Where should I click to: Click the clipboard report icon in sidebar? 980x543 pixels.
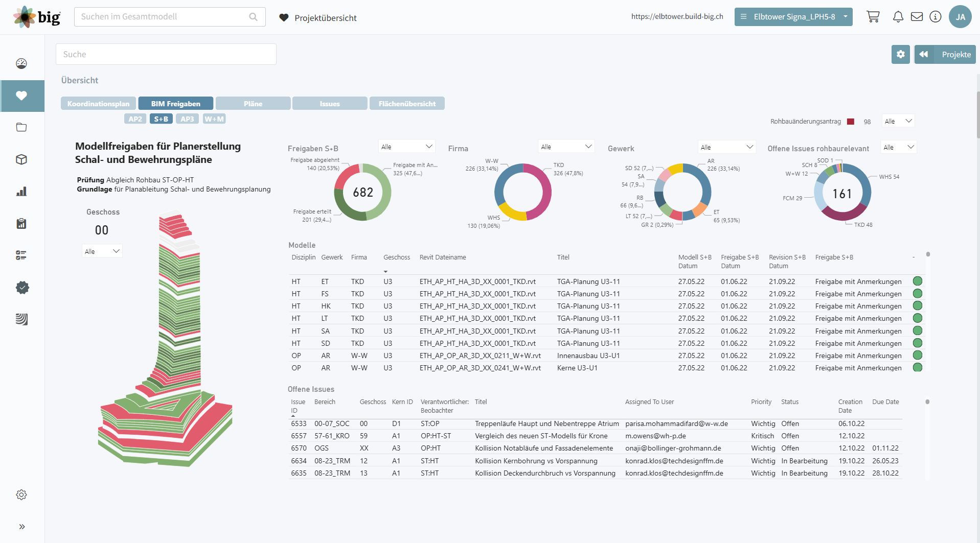coord(21,224)
